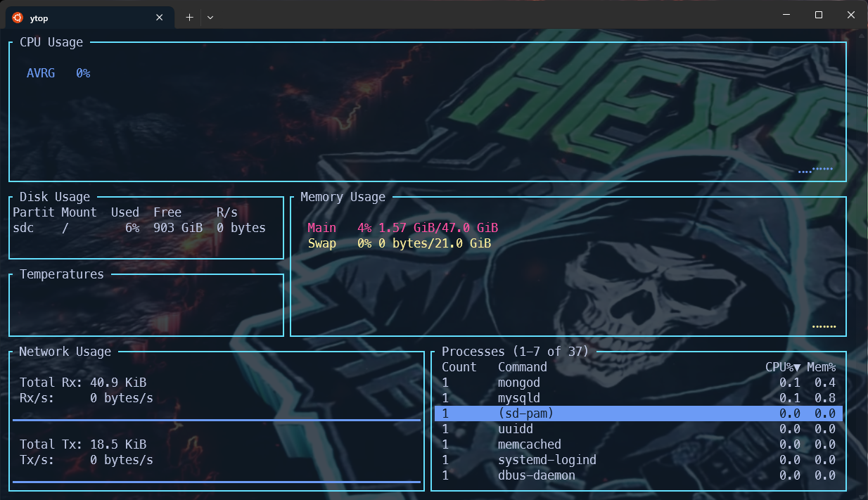This screenshot has height=500, width=868.
Task: Click the sdc partition name
Action: (x=23, y=228)
